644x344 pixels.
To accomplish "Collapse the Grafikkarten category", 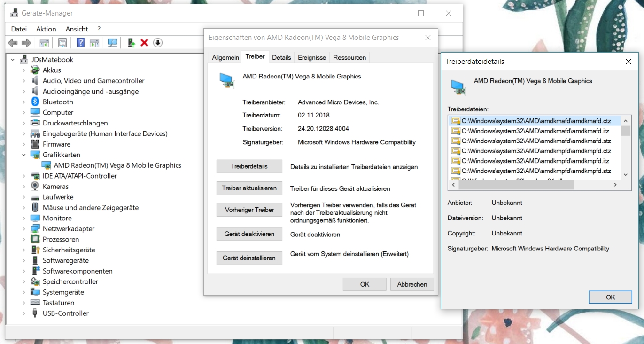I will (24, 155).
